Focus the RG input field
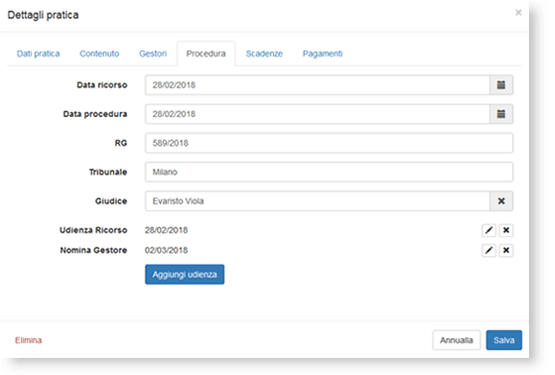 pyautogui.click(x=329, y=143)
